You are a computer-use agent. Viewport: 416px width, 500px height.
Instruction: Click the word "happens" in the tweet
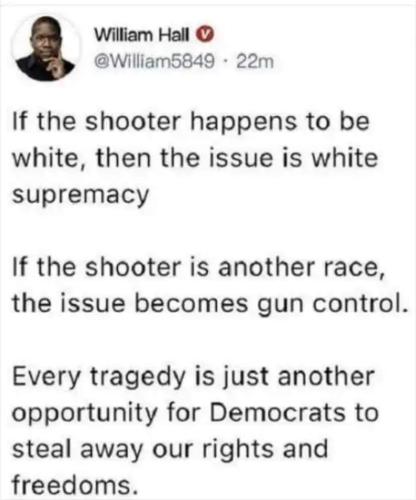point(243,123)
